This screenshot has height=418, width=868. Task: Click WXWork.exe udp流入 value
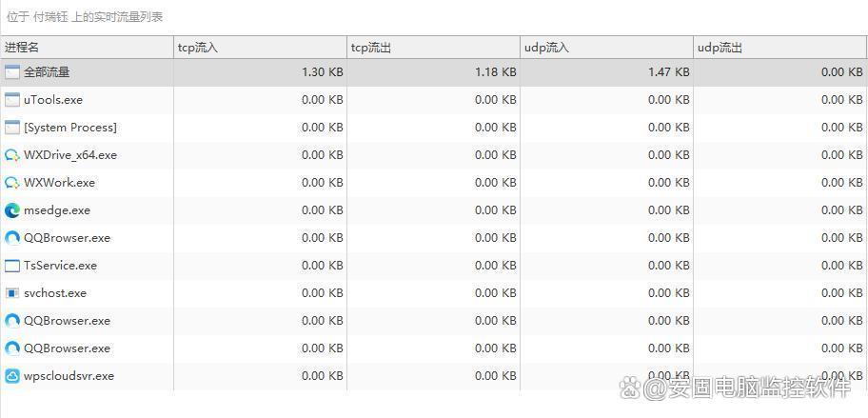669,183
